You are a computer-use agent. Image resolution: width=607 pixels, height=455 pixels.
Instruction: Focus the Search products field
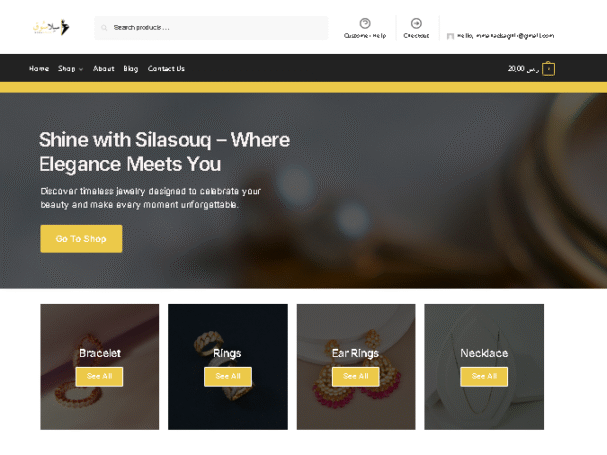point(211,27)
